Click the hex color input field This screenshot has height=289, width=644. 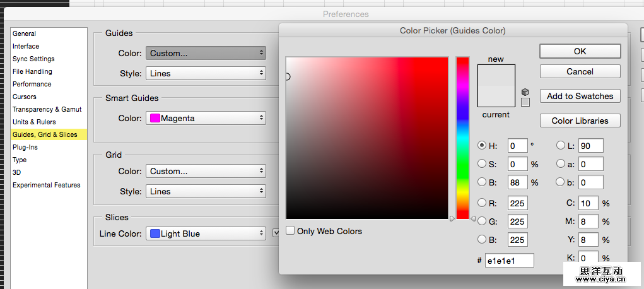[509, 260]
